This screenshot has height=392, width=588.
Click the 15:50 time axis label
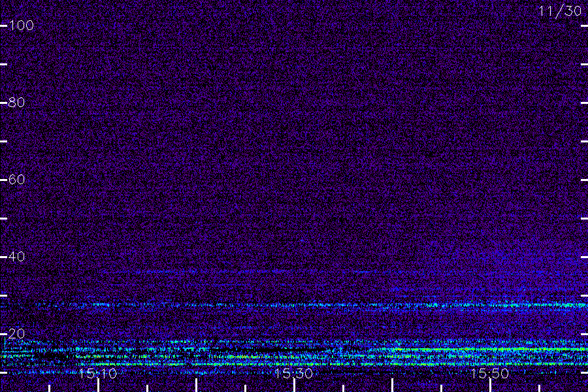click(x=490, y=374)
